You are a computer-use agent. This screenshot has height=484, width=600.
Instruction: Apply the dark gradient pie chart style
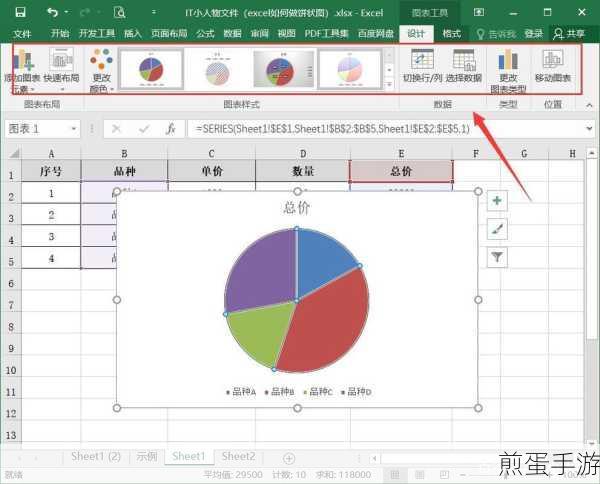pyautogui.click(x=284, y=69)
